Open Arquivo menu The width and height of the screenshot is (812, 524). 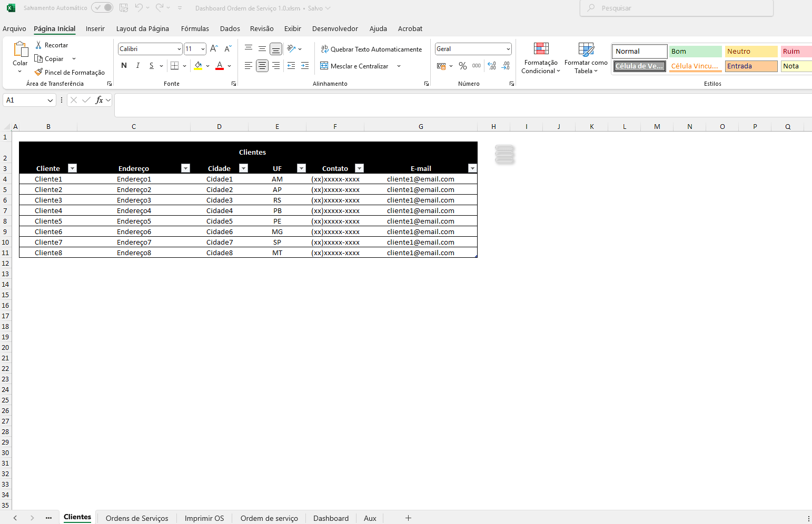14,28
